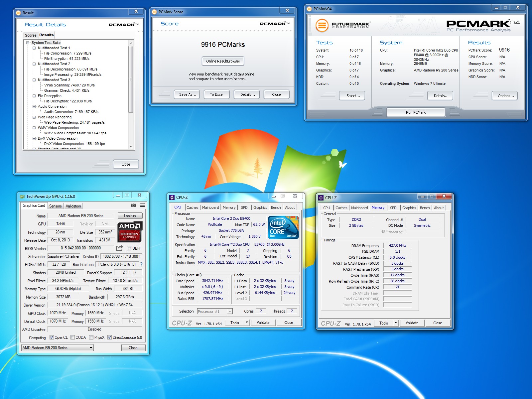Screen dimensions: 532x399
Task: Click the CPU-Z CPU window title icon
Action: [172, 198]
